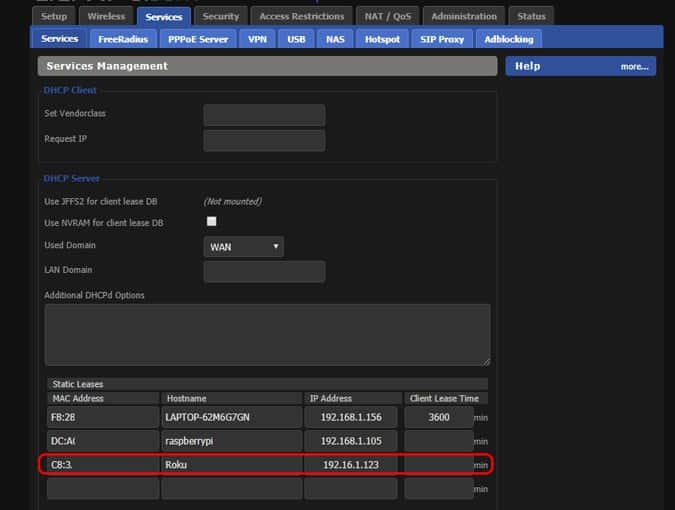Open the Security tab
The image size is (675, 510).
coord(221,16)
